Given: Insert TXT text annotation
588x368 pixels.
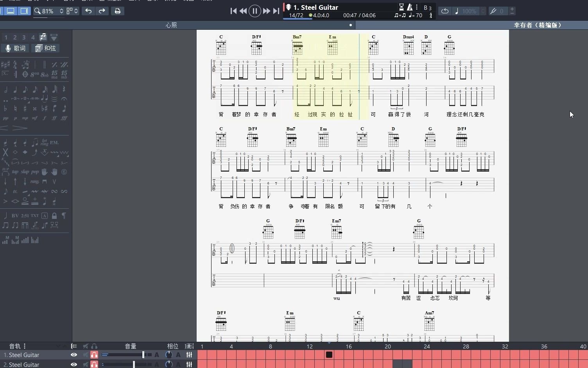Looking at the screenshot, I should [35, 216].
